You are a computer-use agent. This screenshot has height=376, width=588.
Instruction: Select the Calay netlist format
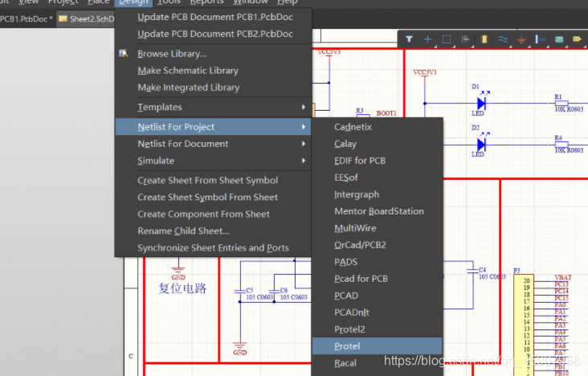378,144
